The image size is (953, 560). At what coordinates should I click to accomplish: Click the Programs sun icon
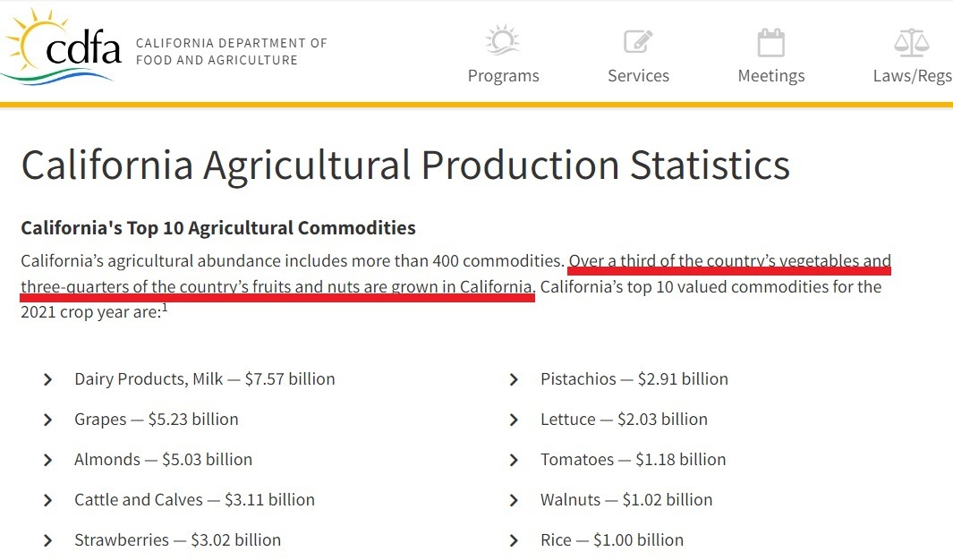[503, 41]
